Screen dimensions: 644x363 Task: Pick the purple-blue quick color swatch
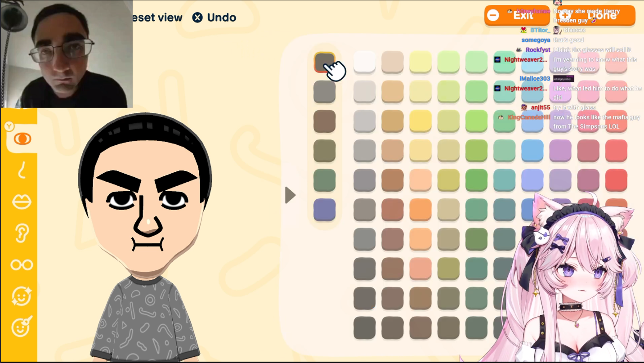point(324,210)
